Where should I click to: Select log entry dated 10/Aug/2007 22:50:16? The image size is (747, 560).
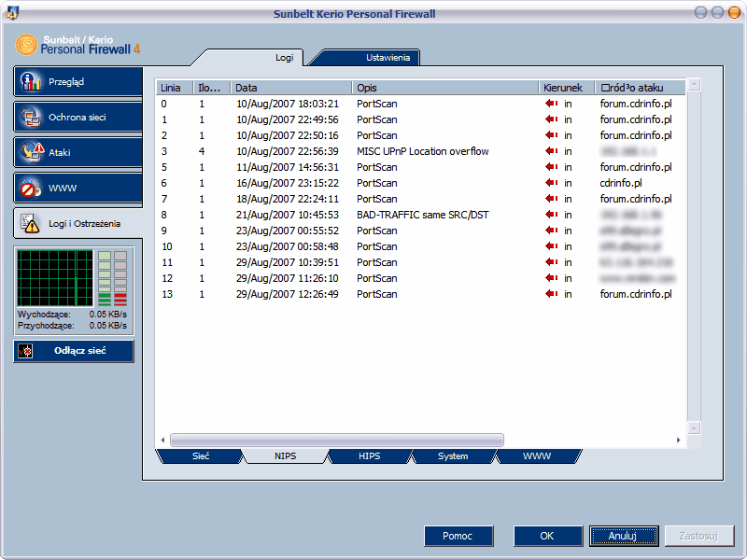pyautogui.click(x=421, y=135)
